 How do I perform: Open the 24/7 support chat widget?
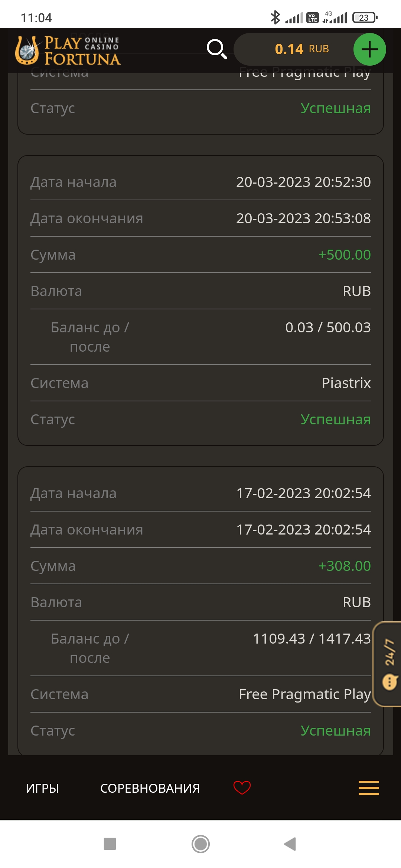[388, 664]
